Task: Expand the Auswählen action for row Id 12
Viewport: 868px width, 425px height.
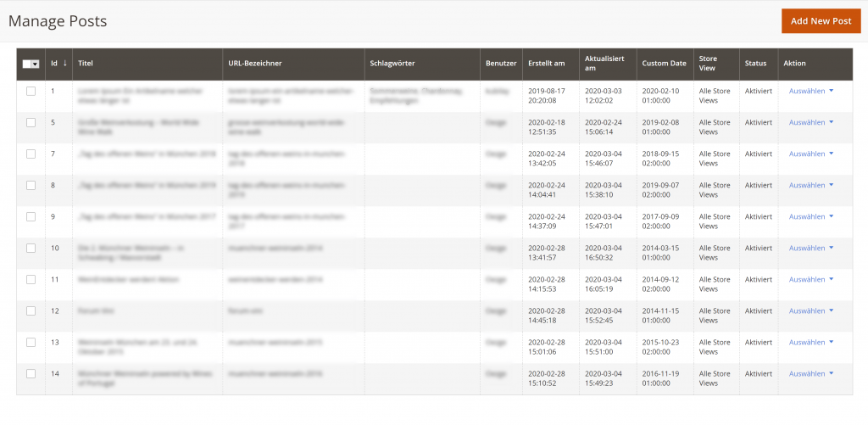Action: 811,310
